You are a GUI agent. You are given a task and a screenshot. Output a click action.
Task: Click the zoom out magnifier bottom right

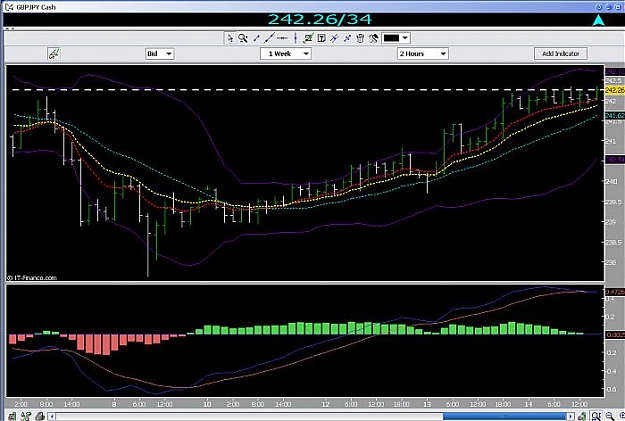pyautogui.click(x=610, y=417)
